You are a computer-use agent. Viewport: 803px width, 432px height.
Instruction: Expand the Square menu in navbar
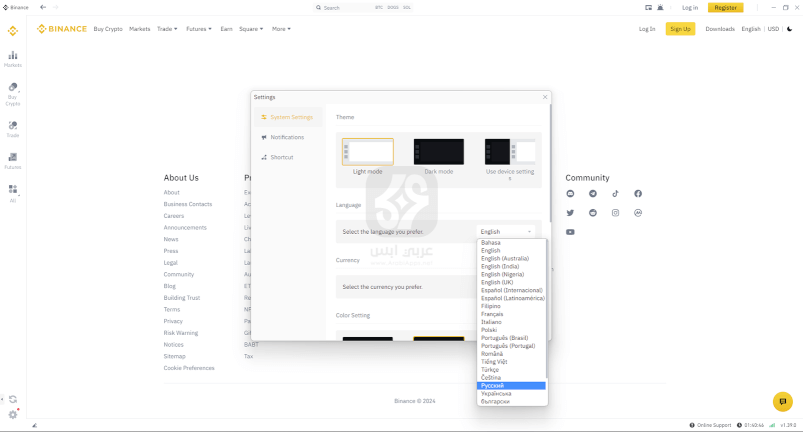tap(251, 29)
